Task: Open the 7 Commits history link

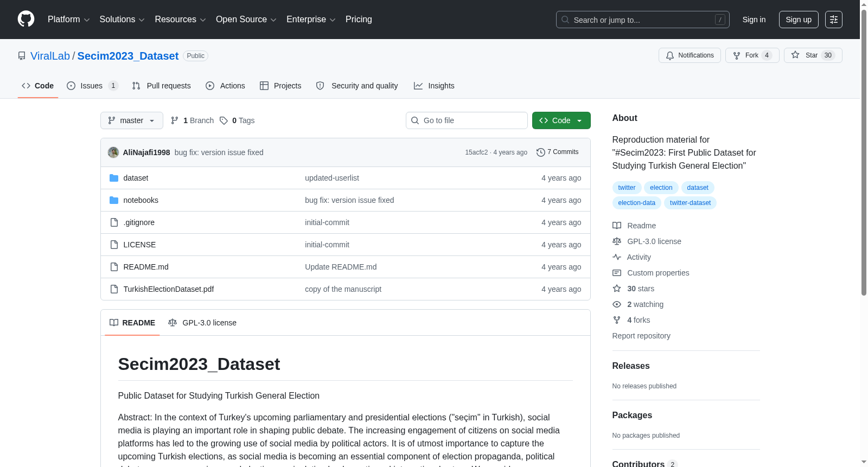Action: pos(558,152)
